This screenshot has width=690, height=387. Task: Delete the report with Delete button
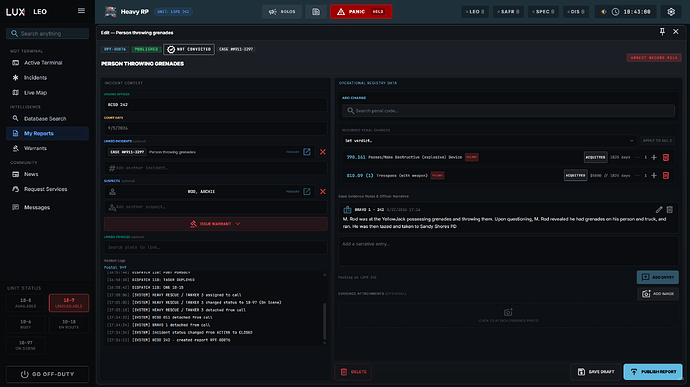(353, 372)
